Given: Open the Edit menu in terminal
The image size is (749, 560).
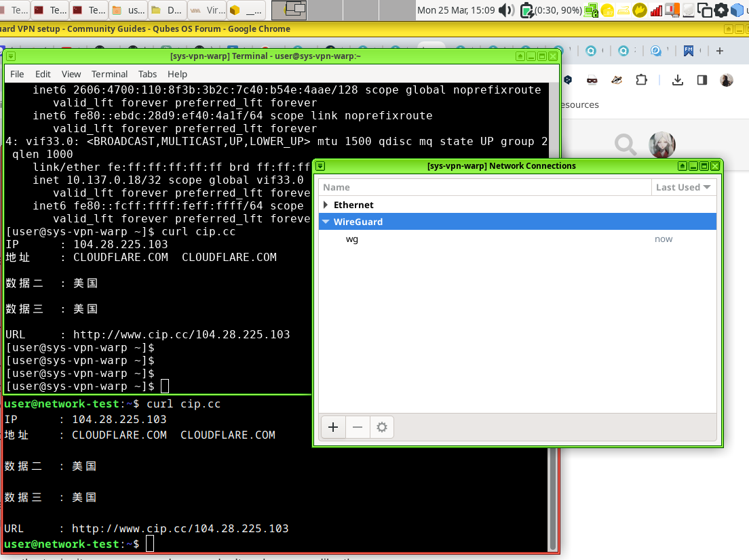Looking at the screenshot, I should tap(43, 74).
